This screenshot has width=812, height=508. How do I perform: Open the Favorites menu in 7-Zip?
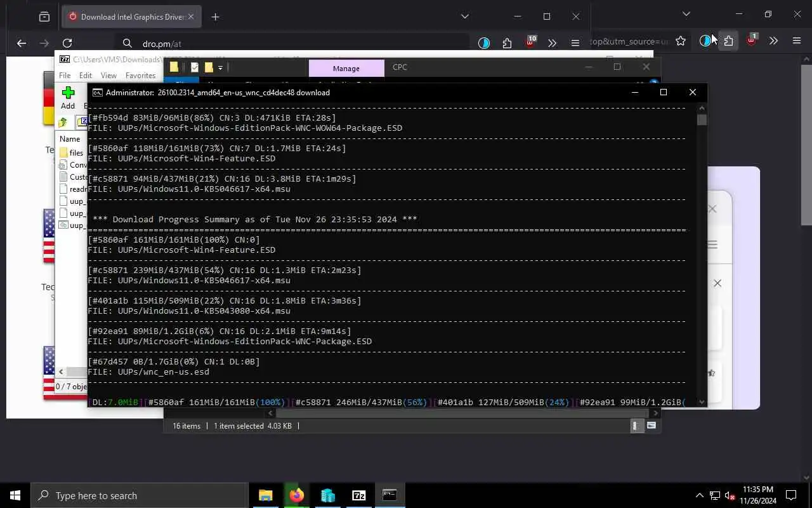(140, 75)
